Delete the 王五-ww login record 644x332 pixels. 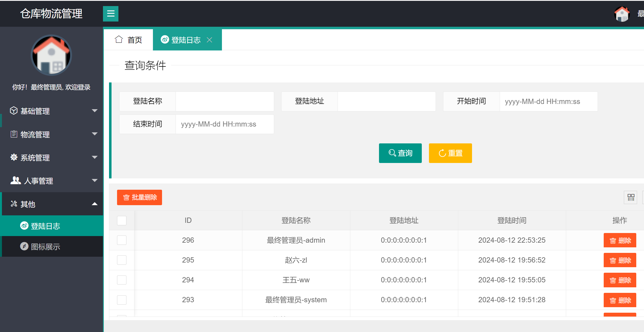[620, 280]
